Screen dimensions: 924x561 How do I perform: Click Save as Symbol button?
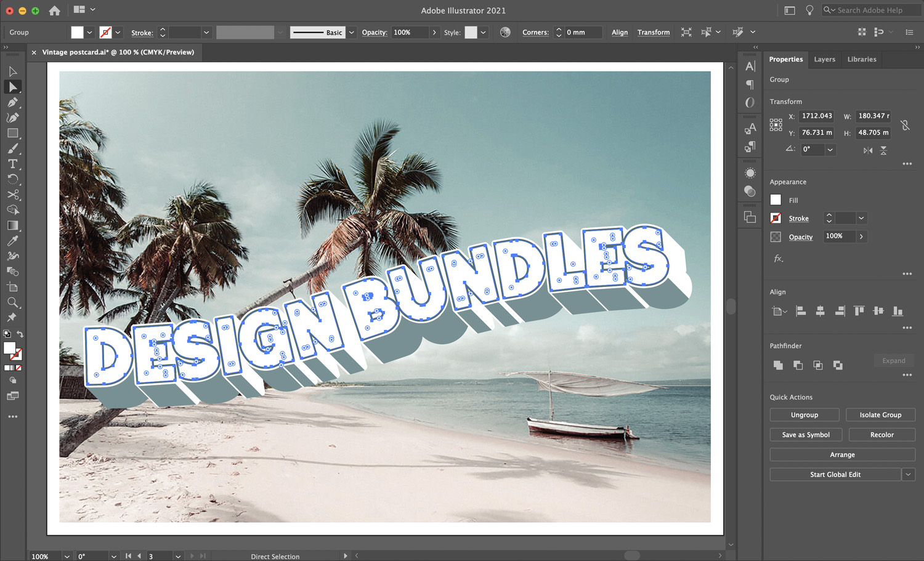point(806,435)
